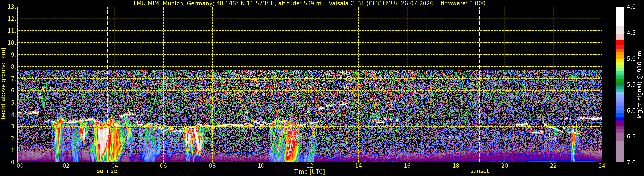Select the 'sunset' label below the time axis
The width and height of the screenshot is (644, 176).
pos(480,171)
